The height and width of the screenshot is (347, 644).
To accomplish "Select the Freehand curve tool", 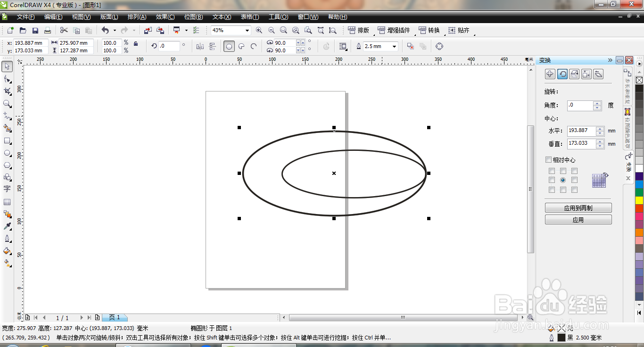I will click(7, 116).
